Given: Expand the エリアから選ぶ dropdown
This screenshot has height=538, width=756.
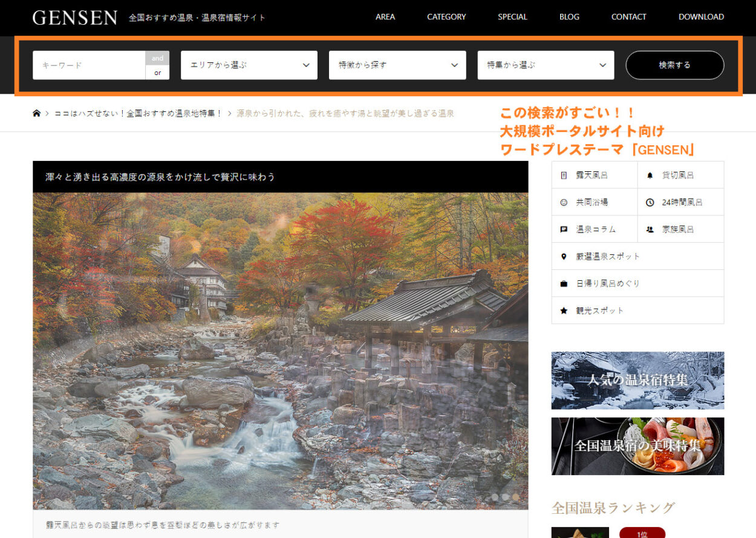Looking at the screenshot, I should point(249,65).
